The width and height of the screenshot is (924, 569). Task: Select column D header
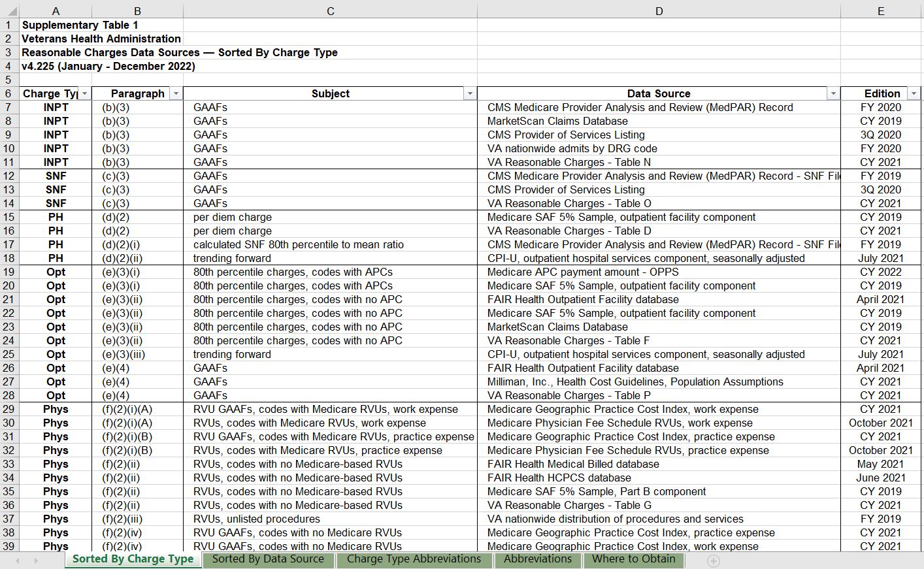[x=659, y=11]
